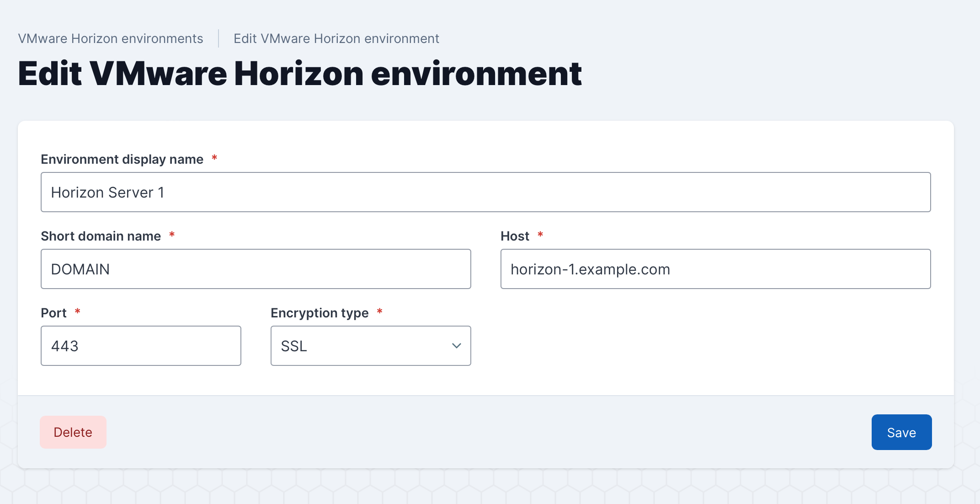Click the VMware Horizon environments breadcrumb link
This screenshot has height=504, width=980.
111,38
